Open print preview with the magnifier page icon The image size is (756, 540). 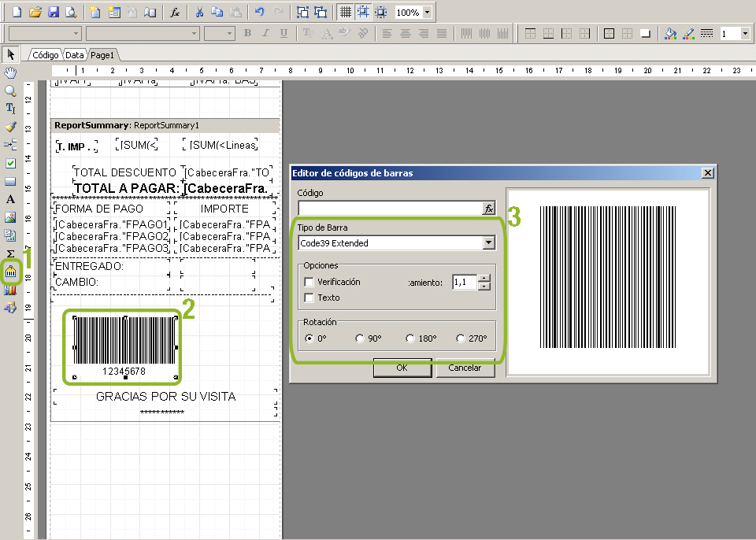point(71,12)
